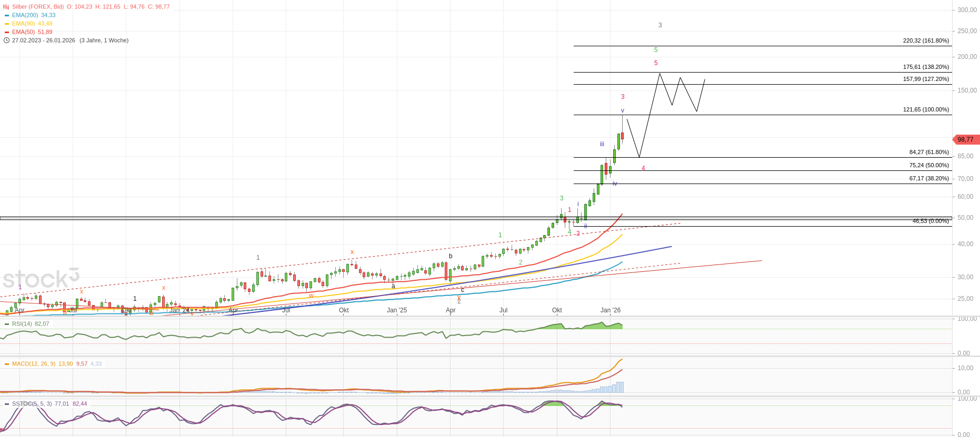
Task: Click the candlestick chart type icon beside Silber
Action: 6,7
